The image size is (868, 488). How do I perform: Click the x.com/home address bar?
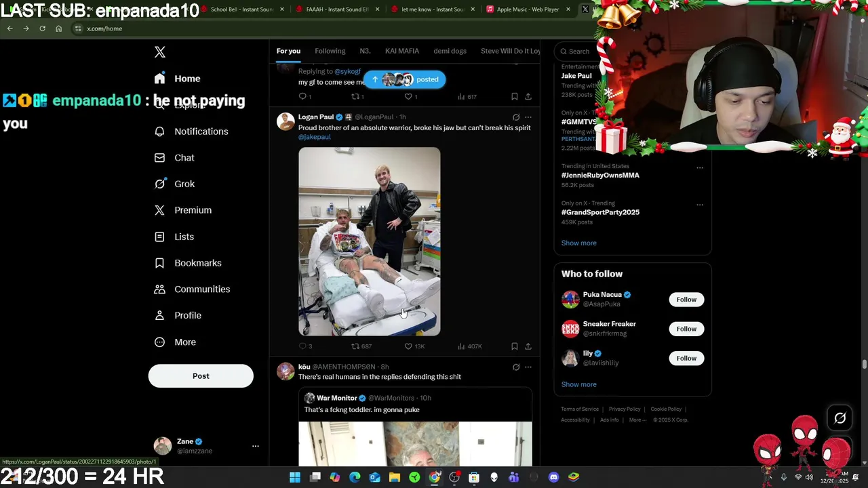tap(104, 28)
